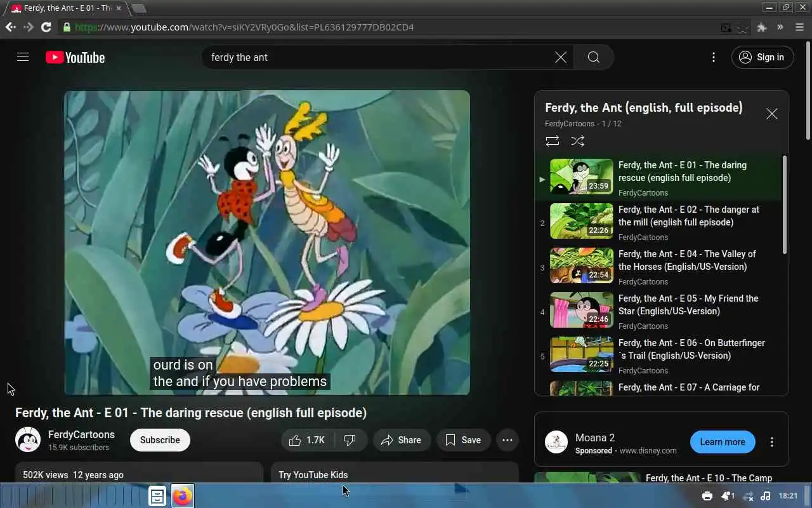Go to the YouTube home logo
The height and width of the screenshot is (508, 812).
coord(75,57)
